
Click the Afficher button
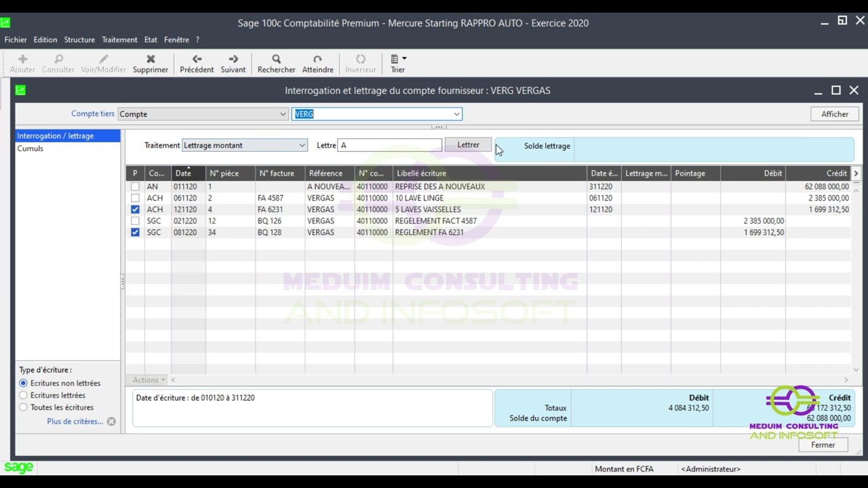835,114
